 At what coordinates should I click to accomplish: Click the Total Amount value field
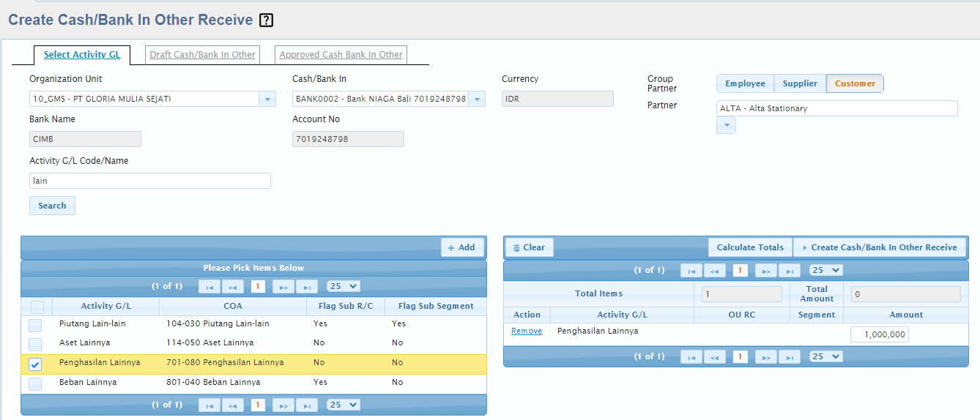pyautogui.click(x=905, y=294)
